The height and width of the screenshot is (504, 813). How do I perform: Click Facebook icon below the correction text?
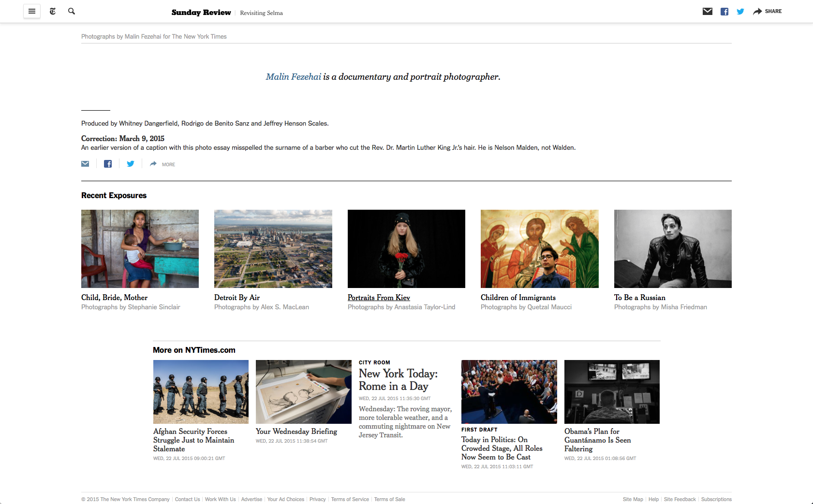pos(108,164)
